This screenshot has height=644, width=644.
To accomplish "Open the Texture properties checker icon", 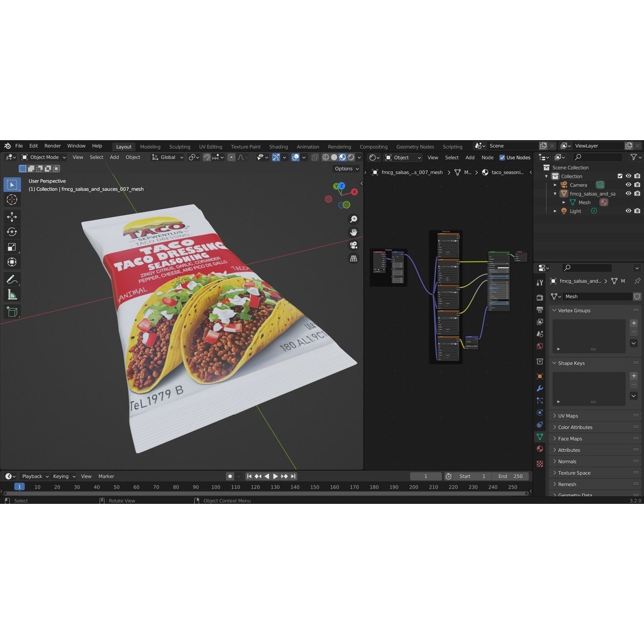I will [x=540, y=464].
